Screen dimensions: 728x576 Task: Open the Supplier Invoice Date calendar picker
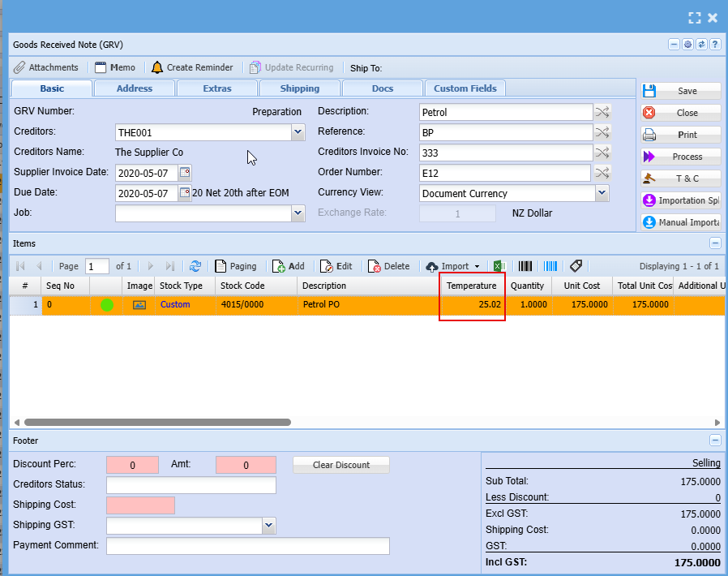[185, 172]
